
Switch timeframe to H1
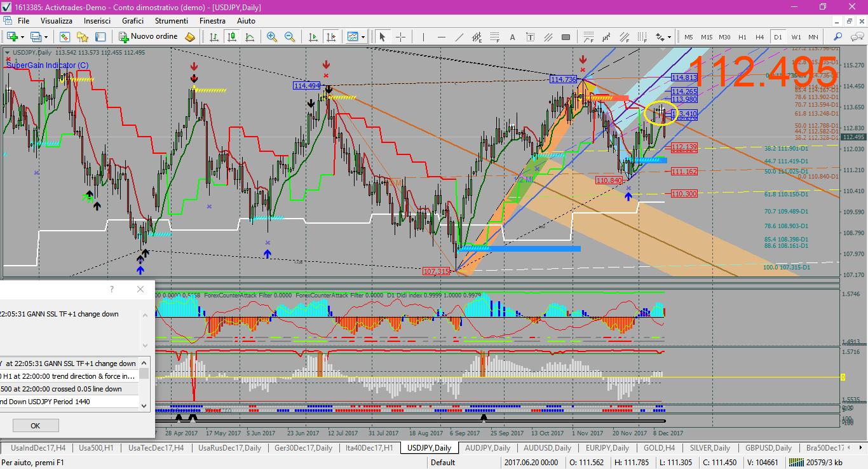[742, 37]
